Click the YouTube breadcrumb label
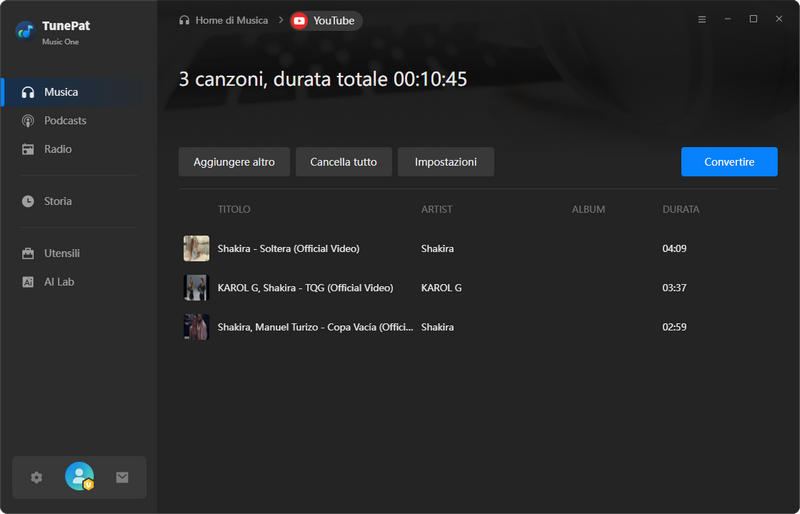The width and height of the screenshot is (800, 514). tap(334, 21)
